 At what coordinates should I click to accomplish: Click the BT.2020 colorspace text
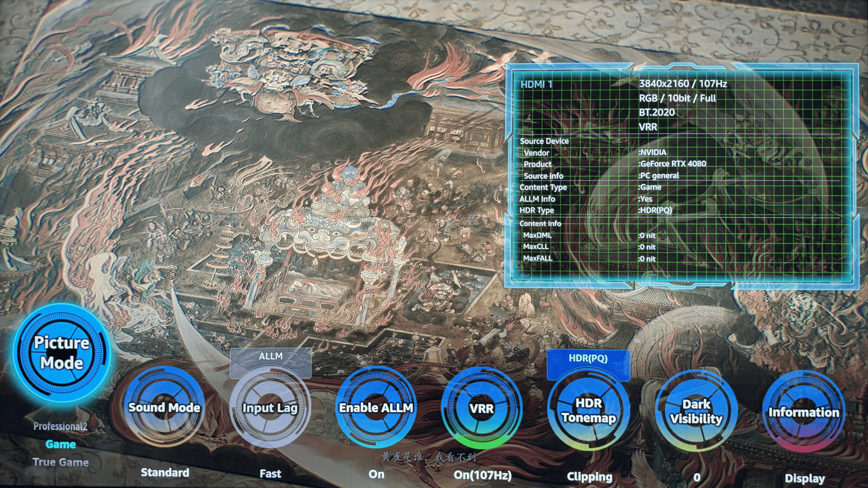point(657,112)
